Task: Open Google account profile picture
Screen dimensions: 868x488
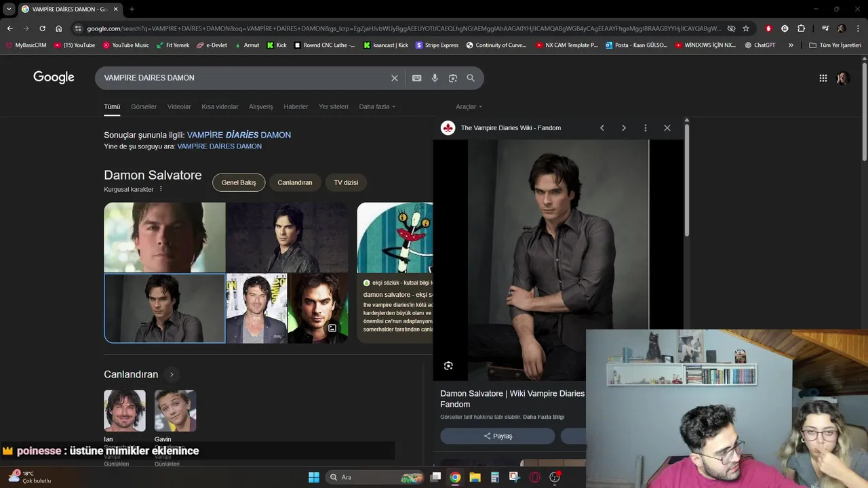Action: click(843, 78)
